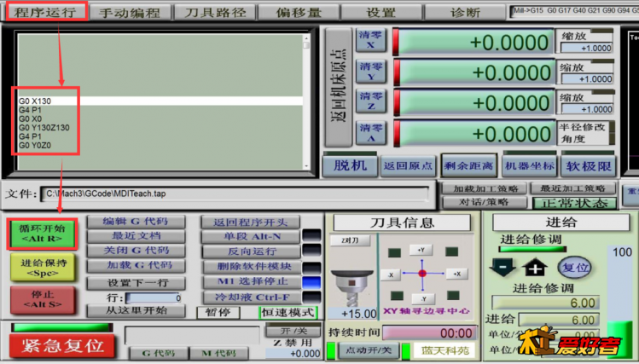Stop the program with 停止 Alt S
This screenshot has width=639, height=364.
tap(43, 300)
